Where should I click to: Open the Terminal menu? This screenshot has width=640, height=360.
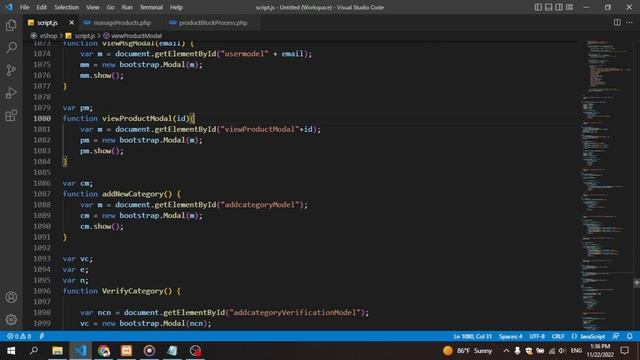point(151,7)
